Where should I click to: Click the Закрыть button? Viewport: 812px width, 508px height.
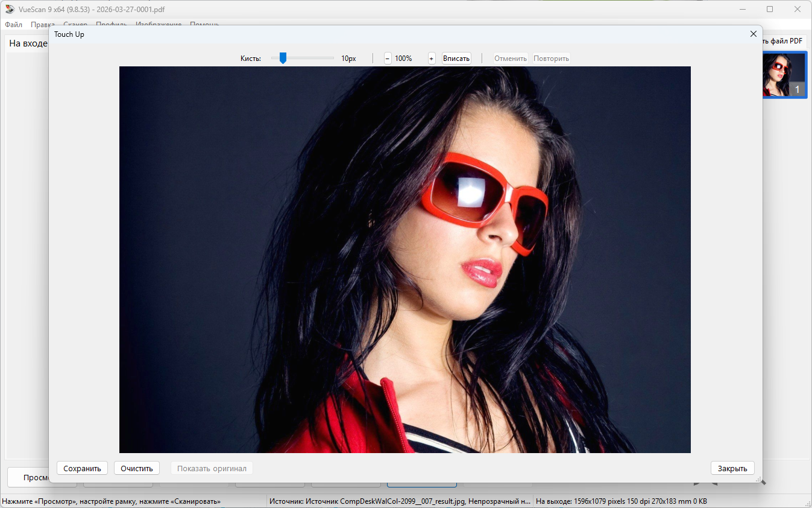tap(732, 468)
